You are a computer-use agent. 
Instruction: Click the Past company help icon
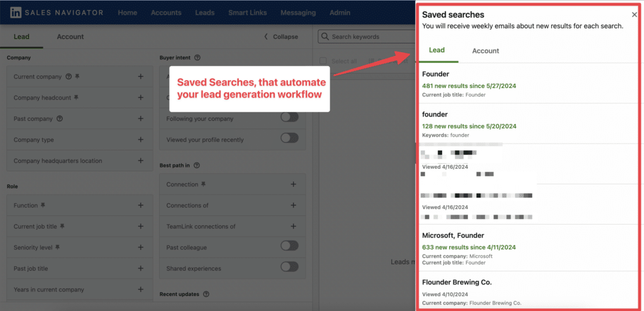[x=60, y=118]
